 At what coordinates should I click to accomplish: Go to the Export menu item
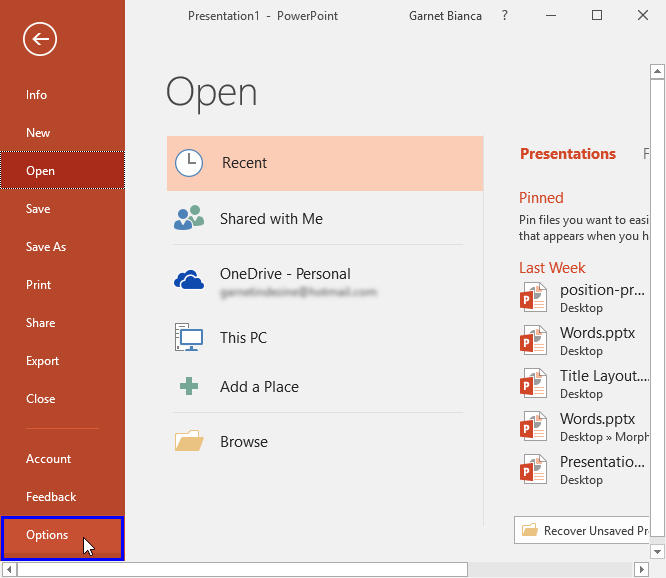click(42, 361)
